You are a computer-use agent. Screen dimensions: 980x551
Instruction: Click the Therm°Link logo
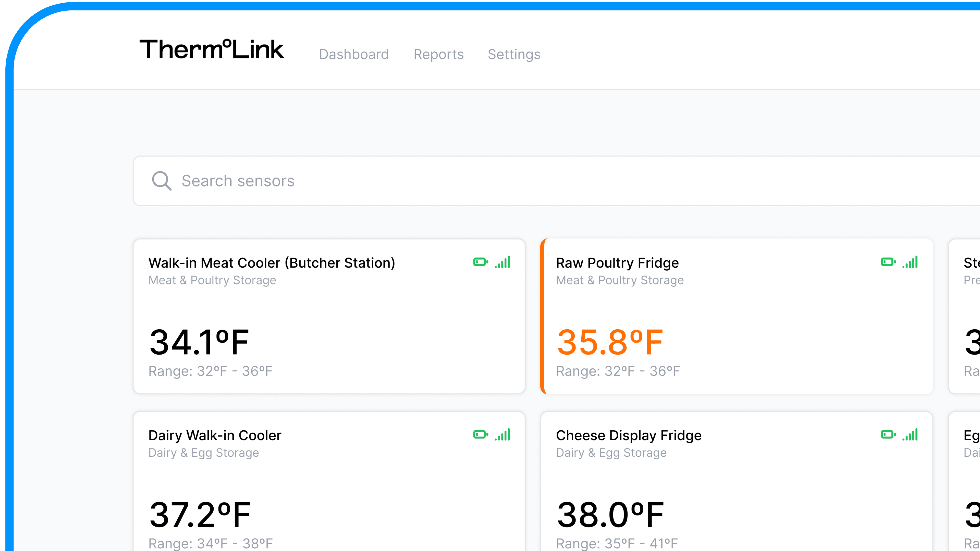(x=212, y=49)
